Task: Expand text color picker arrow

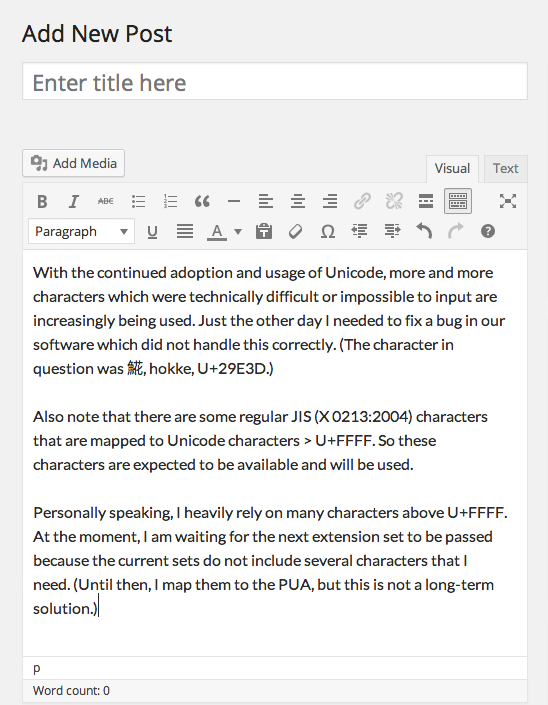Action: pyautogui.click(x=238, y=232)
